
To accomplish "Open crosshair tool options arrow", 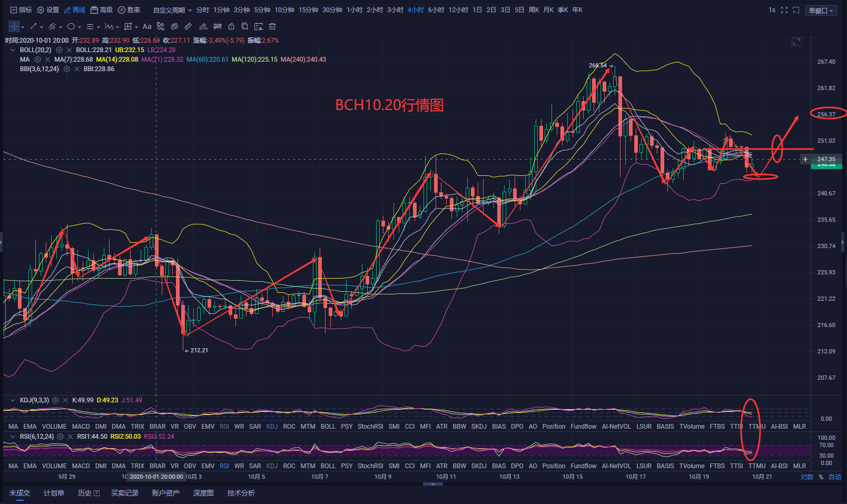I will [23, 27].
